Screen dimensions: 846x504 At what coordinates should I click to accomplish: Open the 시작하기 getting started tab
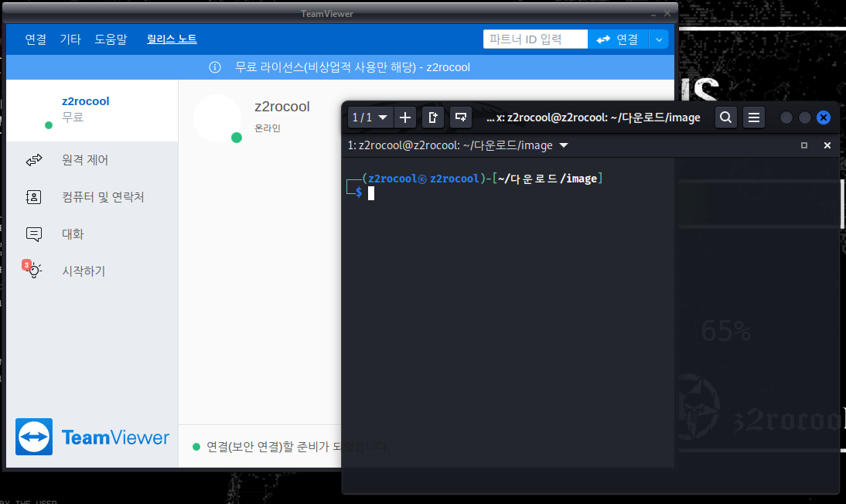pyautogui.click(x=92, y=271)
